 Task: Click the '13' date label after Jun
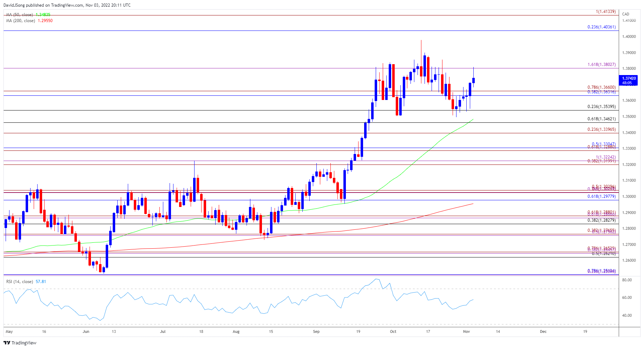[x=114, y=331]
